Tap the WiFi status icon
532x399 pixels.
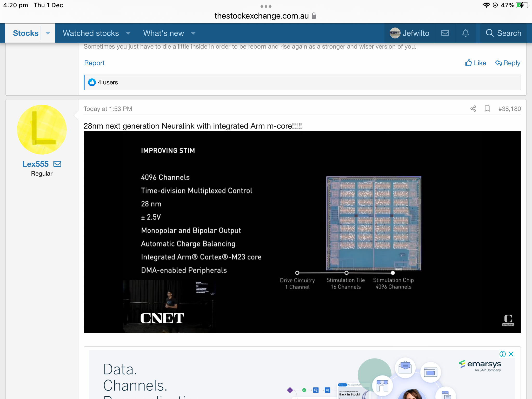pos(486,5)
